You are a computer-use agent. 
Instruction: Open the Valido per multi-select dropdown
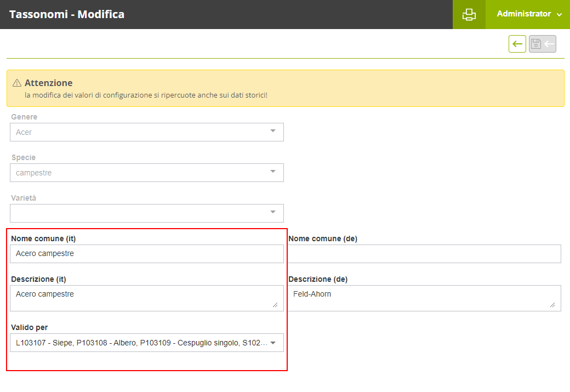click(x=146, y=343)
